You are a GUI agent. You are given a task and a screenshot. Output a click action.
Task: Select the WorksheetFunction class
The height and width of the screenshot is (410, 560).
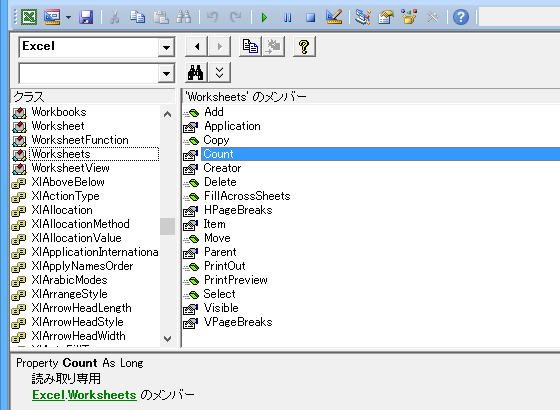coord(80,140)
